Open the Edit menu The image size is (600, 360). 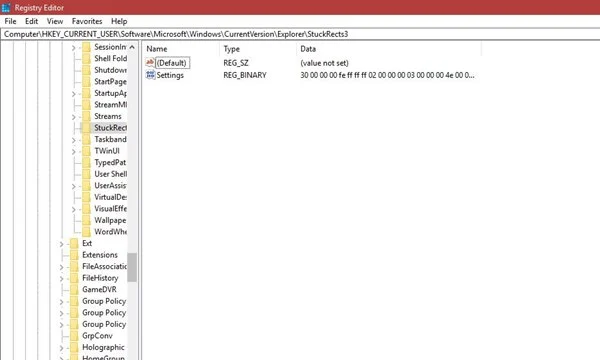coord(31,21)
